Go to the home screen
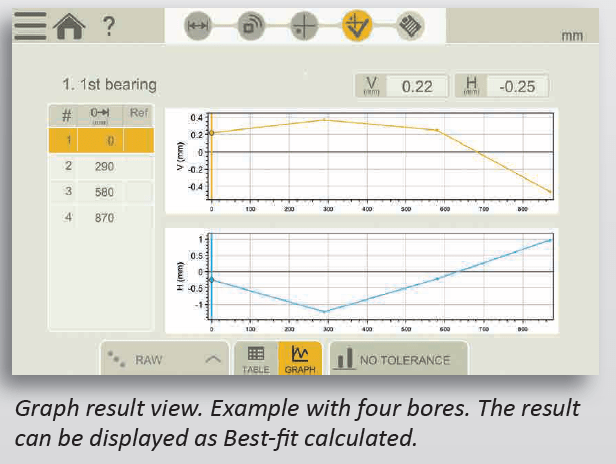This screenshot has height=464, width=616. (x=69, y=25)
